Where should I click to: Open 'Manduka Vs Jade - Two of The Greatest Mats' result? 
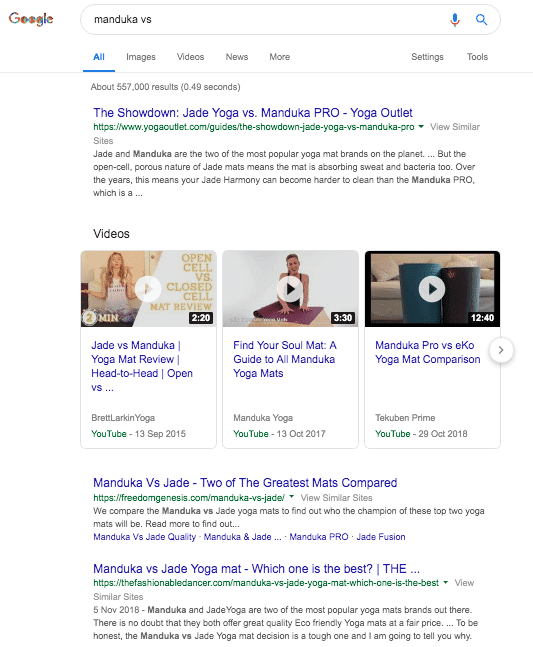tap(245, 483)
